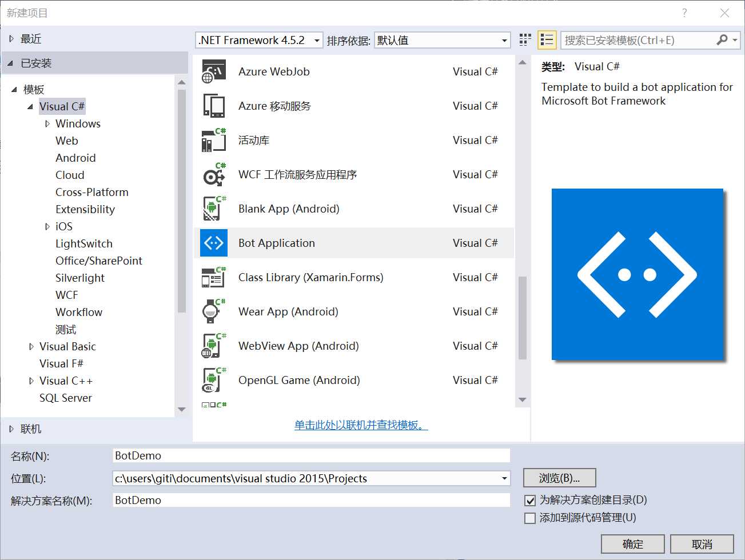This screenshot has height=560, width=745.
Task: Expand the Windows tree node
Action: (x=47, y=123)
